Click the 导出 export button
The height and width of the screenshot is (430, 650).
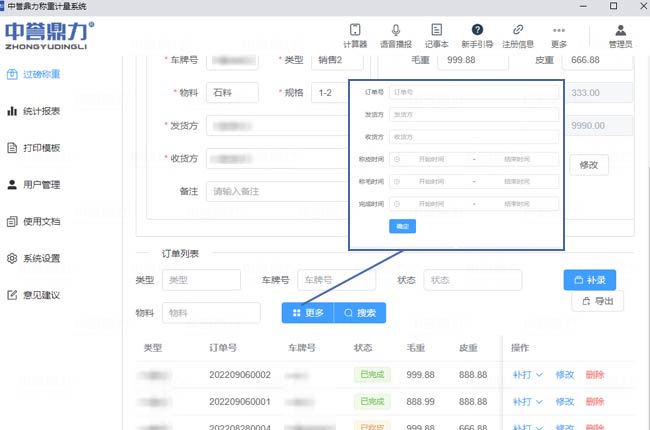pos(597,301)
